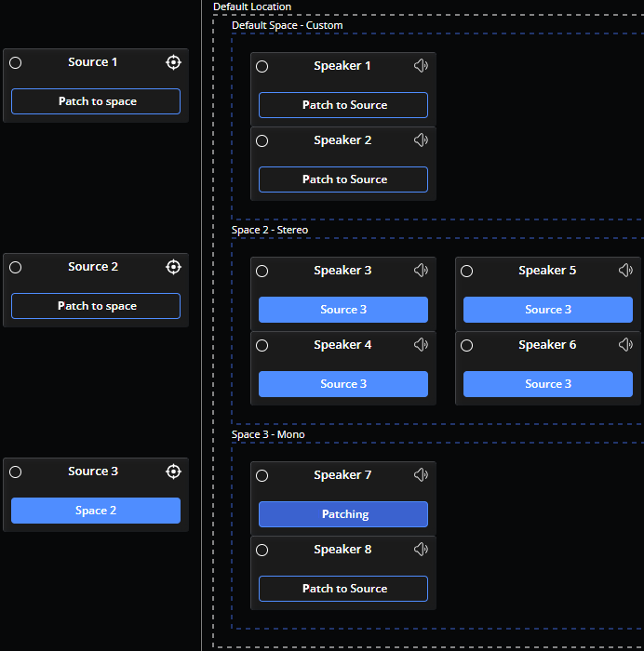
Task: Click the target icon on Source 2
Action: coord(173,267)
